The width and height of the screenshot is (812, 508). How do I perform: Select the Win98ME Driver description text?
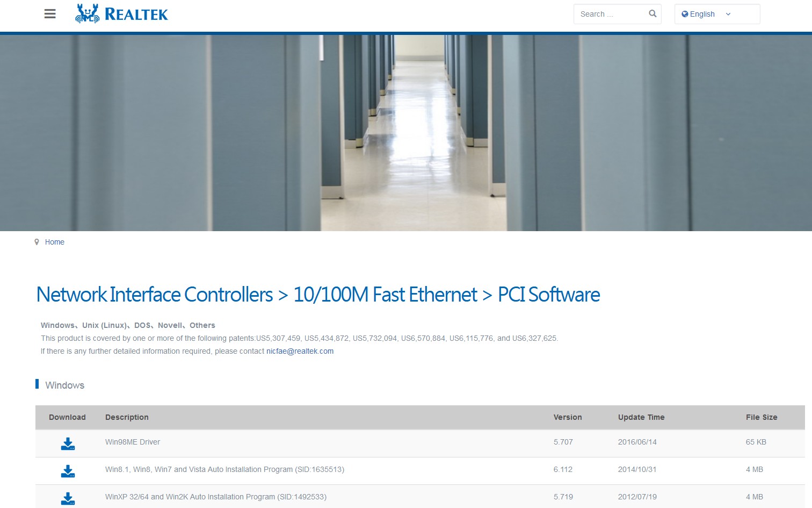(133, 442)
